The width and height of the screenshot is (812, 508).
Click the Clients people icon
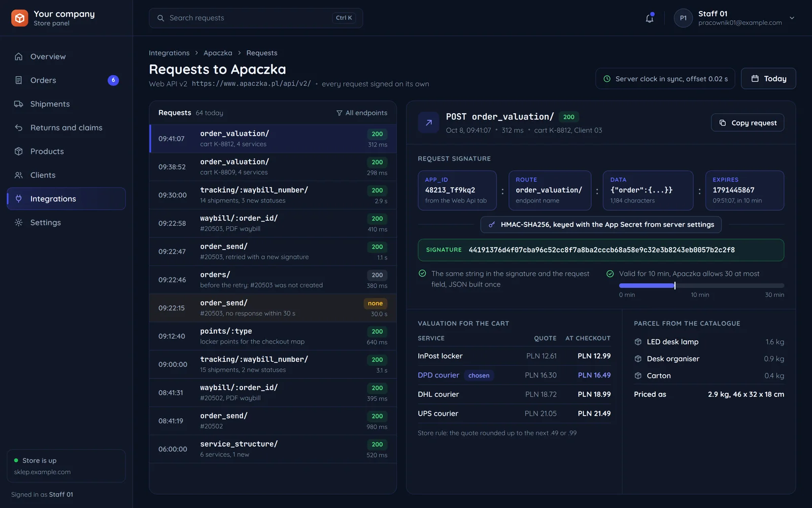[x=19, y=175]
